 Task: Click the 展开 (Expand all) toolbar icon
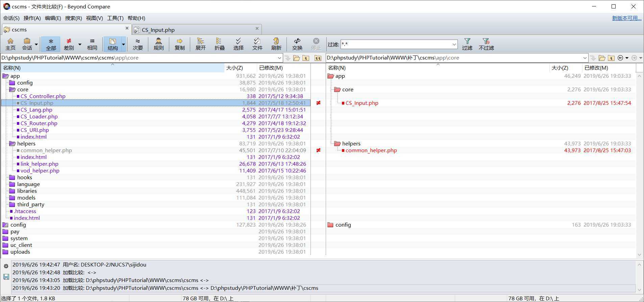(x=200, y=44)
